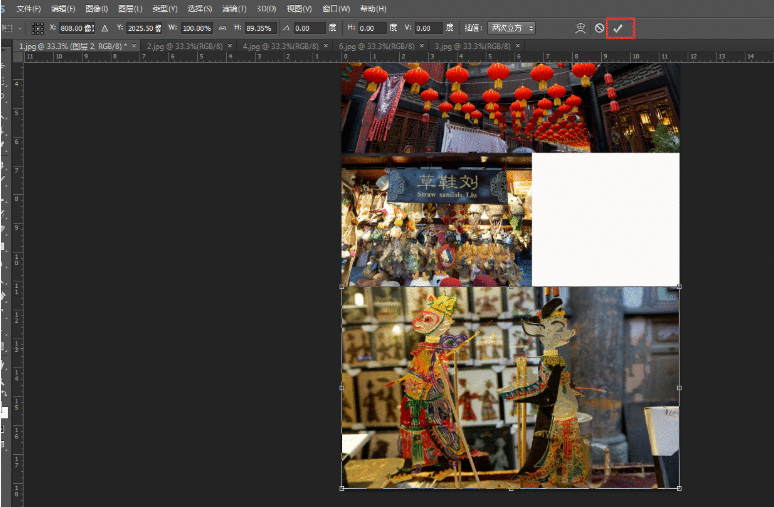Click the height percentage H field
This screenshot has width=774, height=507.
259,28
